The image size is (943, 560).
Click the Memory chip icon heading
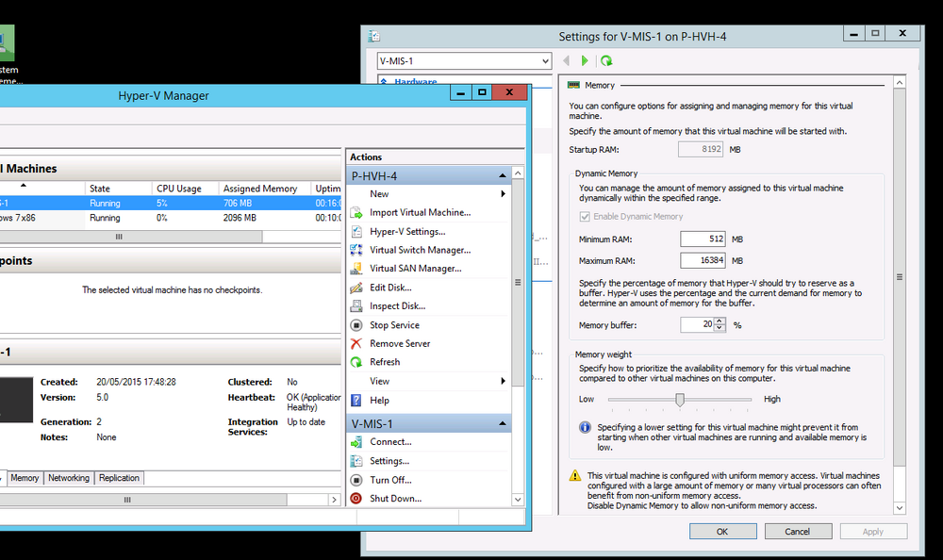(x=573, y=86)
